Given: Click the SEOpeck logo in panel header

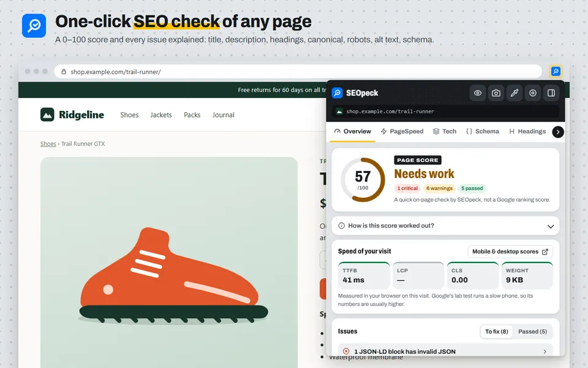Looking at the screenshot, I should tap(337, 93).
